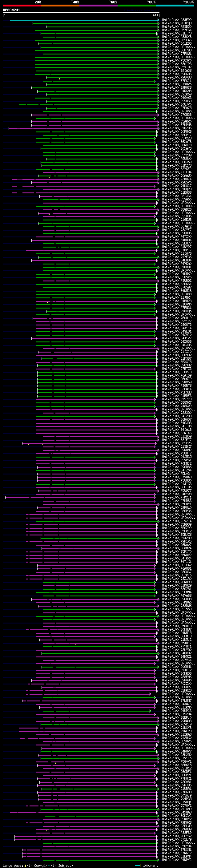
Task: Select the UniRef100_B7PCI1 entry
Action: [177, 81]
